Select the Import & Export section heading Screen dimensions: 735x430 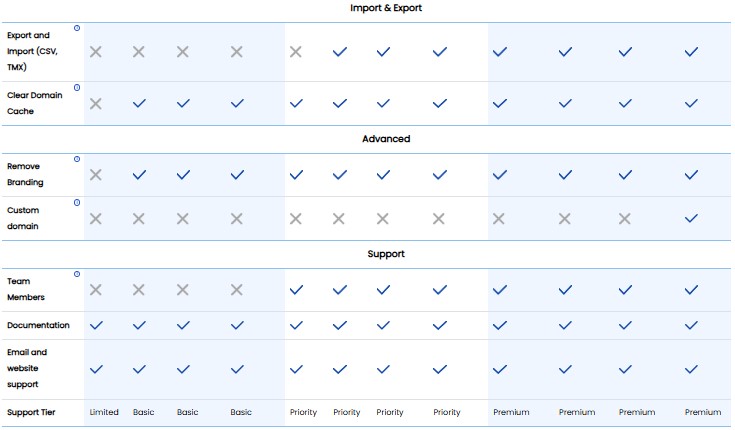386,8
